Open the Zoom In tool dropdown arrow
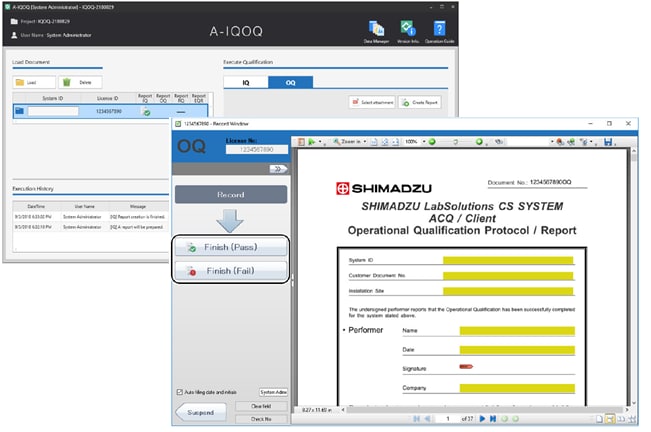 pyautogui.click(x=365, y=142)
